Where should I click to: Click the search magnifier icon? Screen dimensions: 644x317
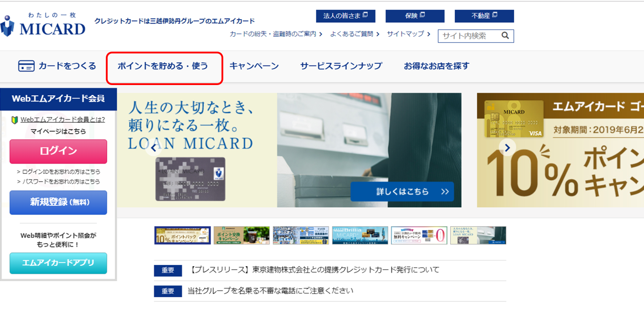click(x=505, y=36)
